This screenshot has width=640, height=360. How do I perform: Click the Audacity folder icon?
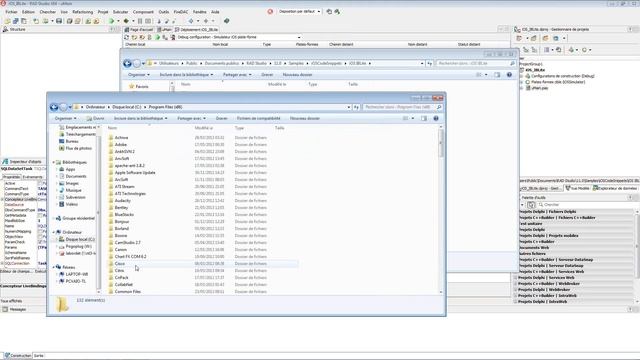coord(111,200)
